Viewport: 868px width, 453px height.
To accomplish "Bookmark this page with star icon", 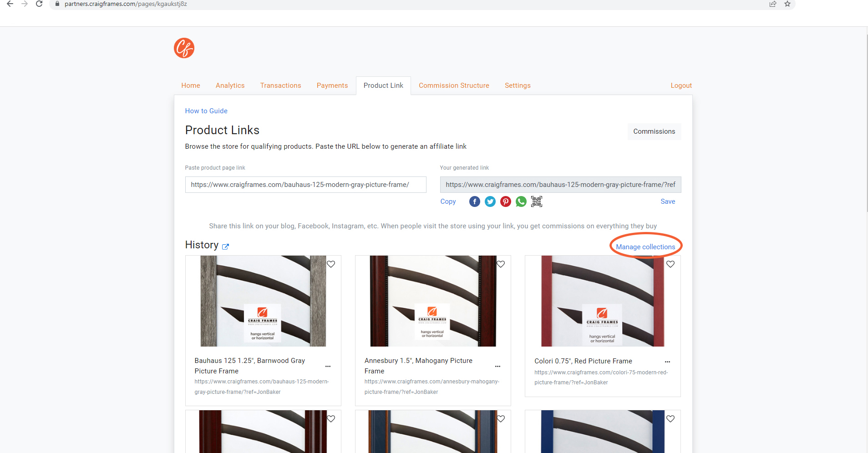I will (787, 4).
